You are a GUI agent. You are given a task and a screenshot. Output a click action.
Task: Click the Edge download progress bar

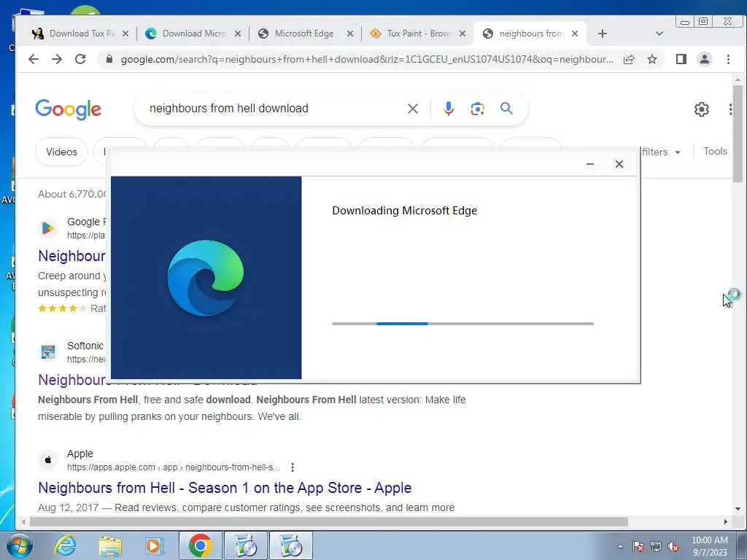[x=462, y=324]
